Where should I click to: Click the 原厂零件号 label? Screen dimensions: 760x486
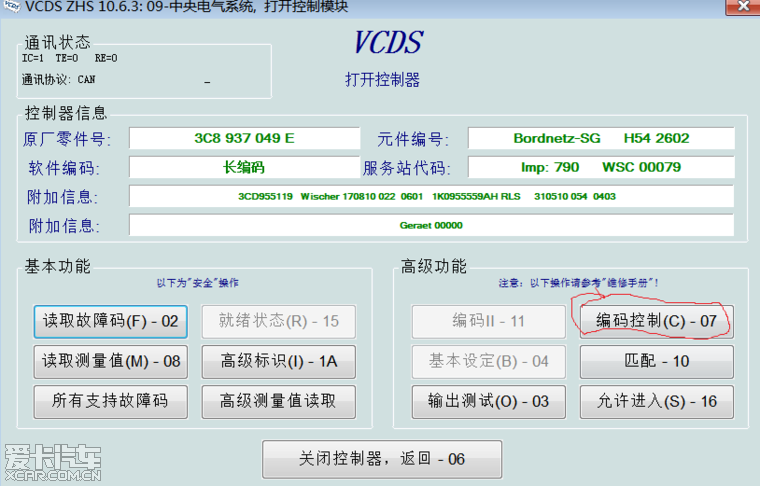(67, 140)
